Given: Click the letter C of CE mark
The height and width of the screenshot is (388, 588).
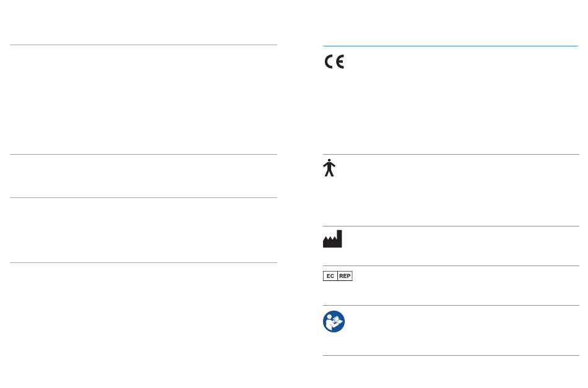Looking at the screenshot, I should (x=329, y=62).
